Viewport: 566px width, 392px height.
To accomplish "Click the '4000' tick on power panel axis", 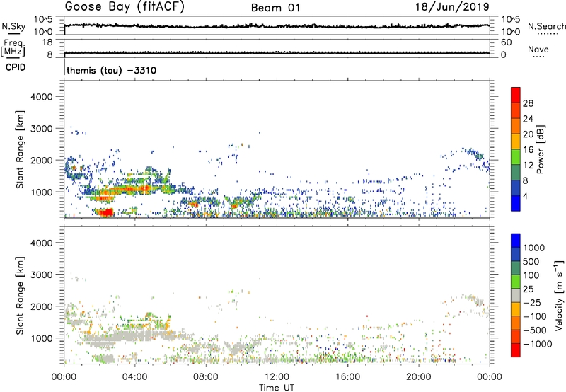I will [x=41, y=97].
